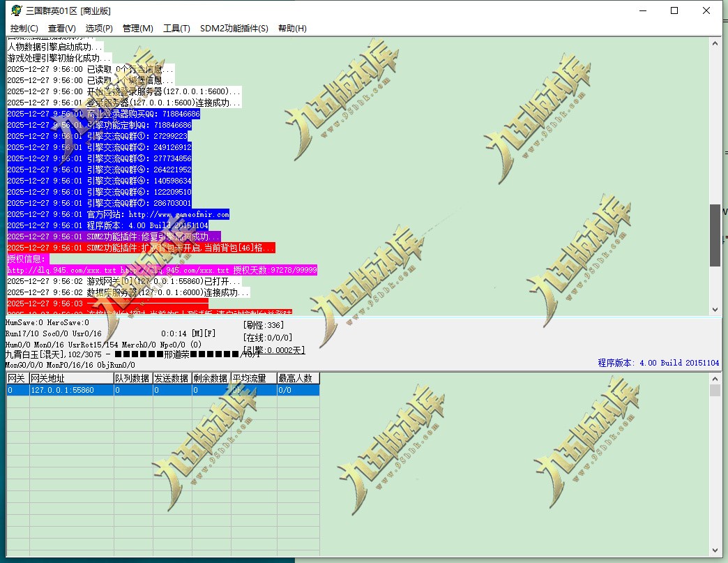The width and height of the screenshot is (728, 563).
Task: Click the 九霄白玉[混天],102/3075 status line
Action: pos(132,354)
